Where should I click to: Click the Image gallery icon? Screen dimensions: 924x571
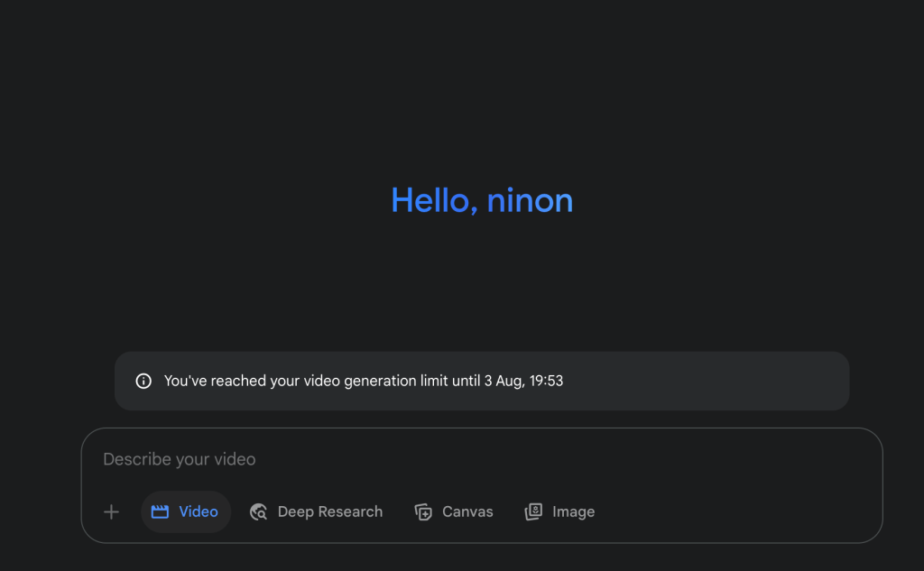(x=533, y=512)
